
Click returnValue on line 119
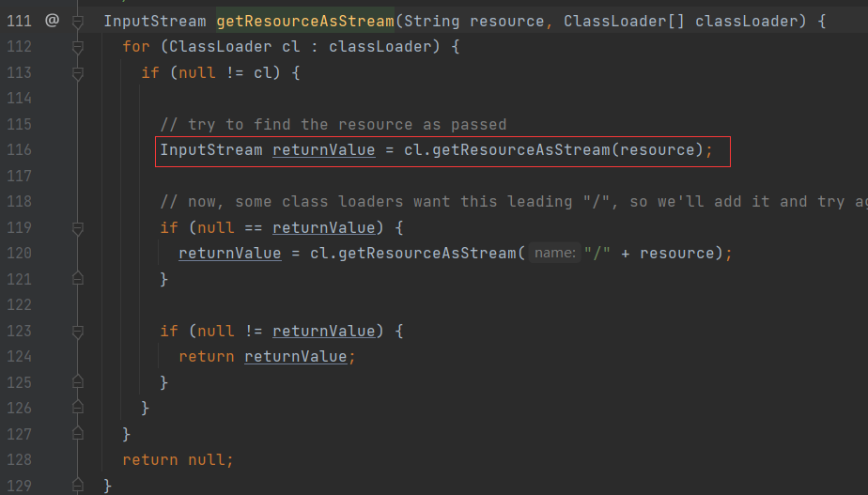tap(324, 227)
